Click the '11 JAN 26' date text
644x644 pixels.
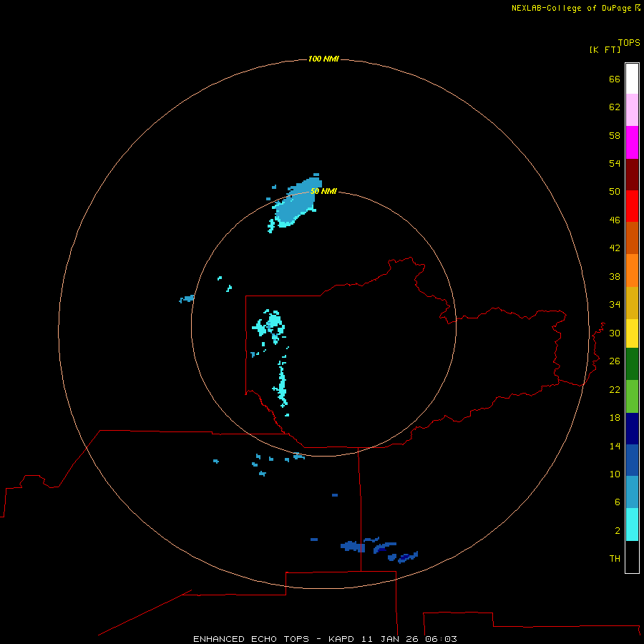click(391, 639)
